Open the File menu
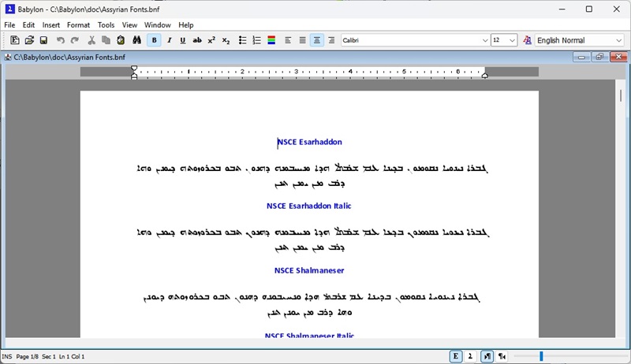 (9, 25)
